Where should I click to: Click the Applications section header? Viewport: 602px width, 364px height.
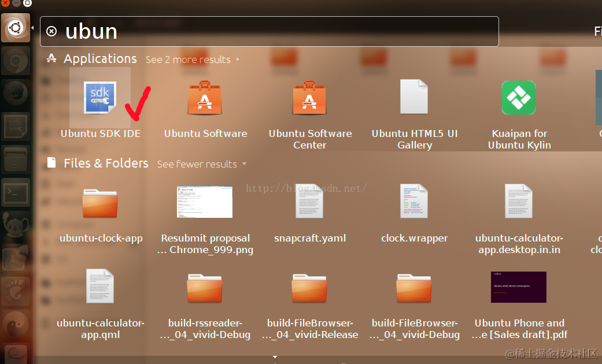[x=100, y=59]
